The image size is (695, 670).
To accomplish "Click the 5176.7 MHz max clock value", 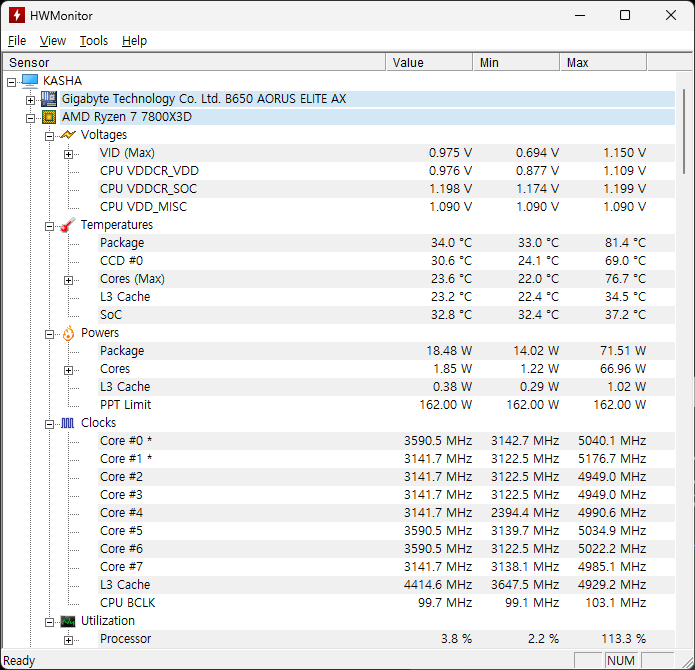I will (x=612, y=459).
